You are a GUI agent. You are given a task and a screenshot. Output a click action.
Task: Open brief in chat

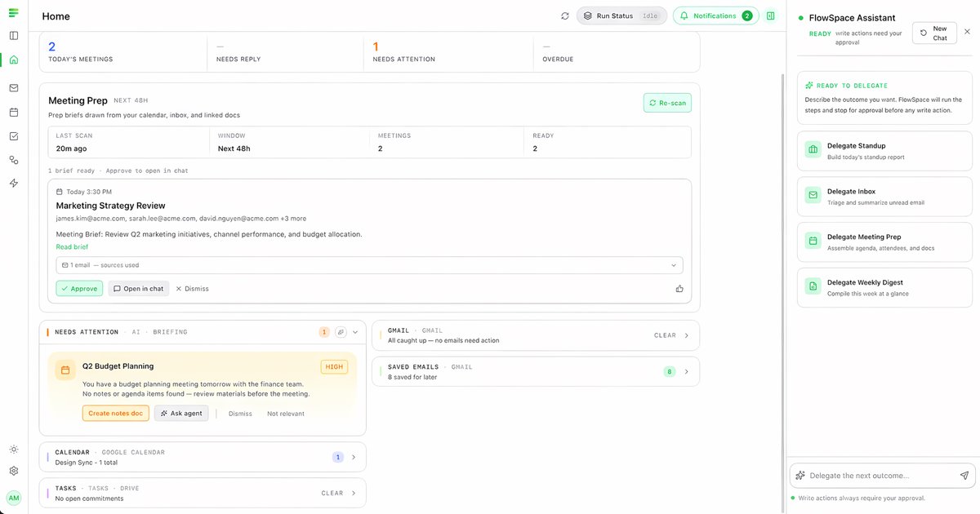coord(138,289)
